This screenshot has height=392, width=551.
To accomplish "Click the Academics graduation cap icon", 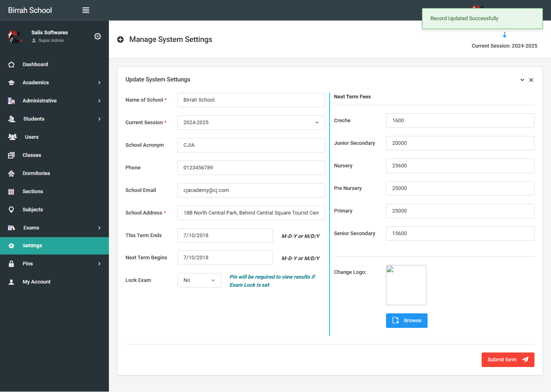I will 11,83.
